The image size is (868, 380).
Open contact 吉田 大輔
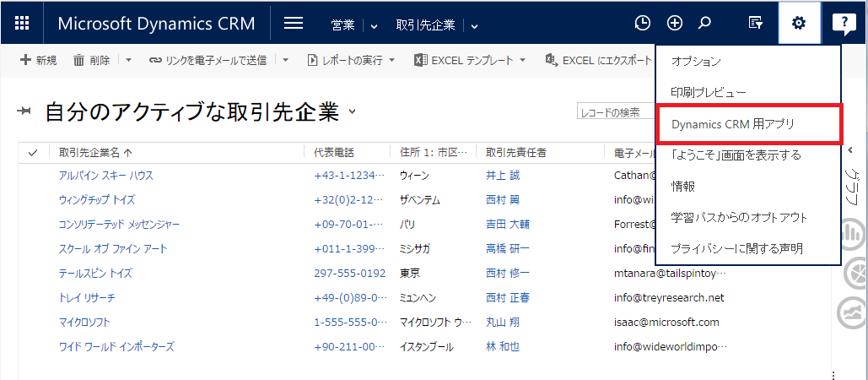(508, 225)
